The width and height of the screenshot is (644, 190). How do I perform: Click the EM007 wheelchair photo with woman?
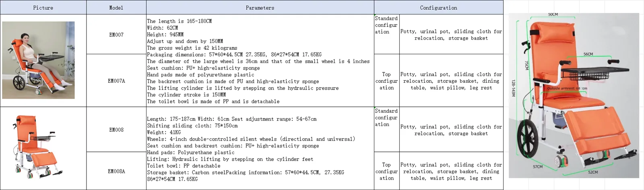click(38, 60)
